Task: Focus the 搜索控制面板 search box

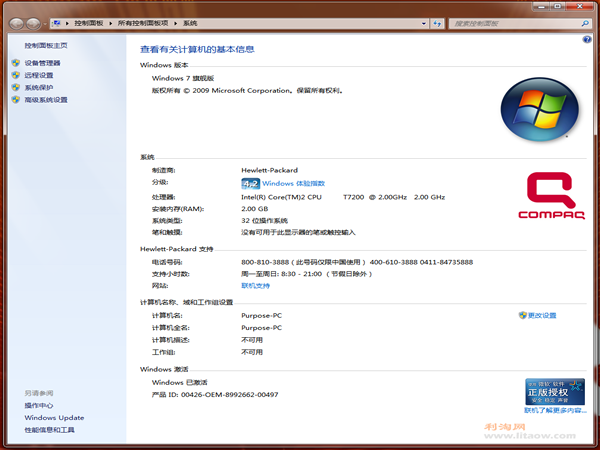Action: [515, 23]
